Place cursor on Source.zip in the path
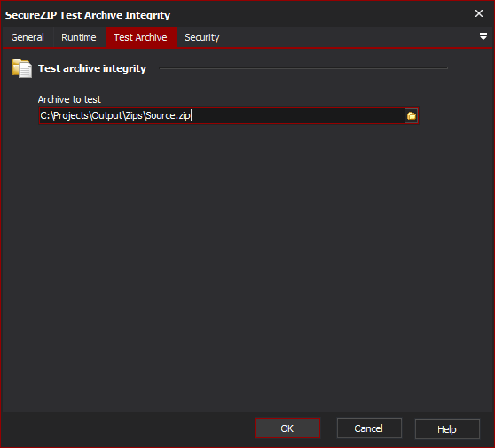Viewport: 495px width, 448px height. 168,115
